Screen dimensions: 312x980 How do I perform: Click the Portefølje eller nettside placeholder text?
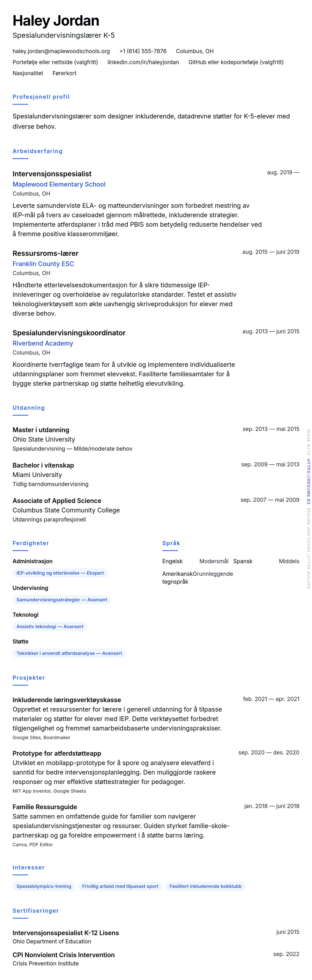[x=55, y=62]
